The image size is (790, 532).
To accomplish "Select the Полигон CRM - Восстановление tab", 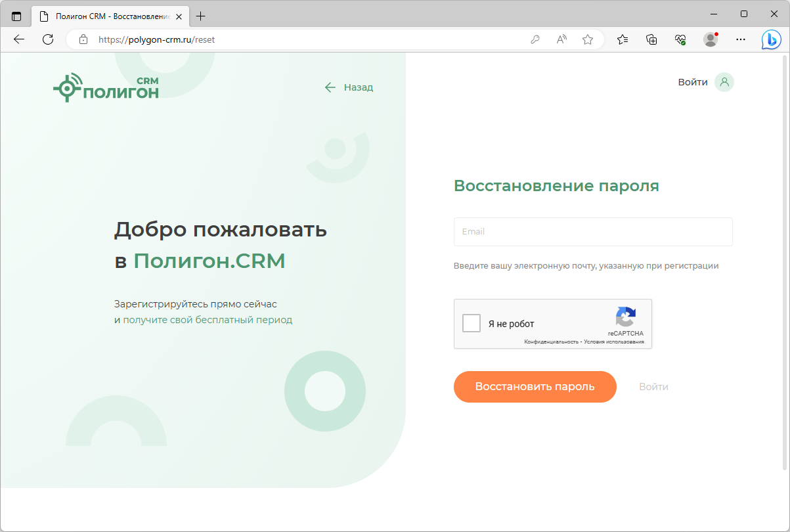I will tap(110, 16).
